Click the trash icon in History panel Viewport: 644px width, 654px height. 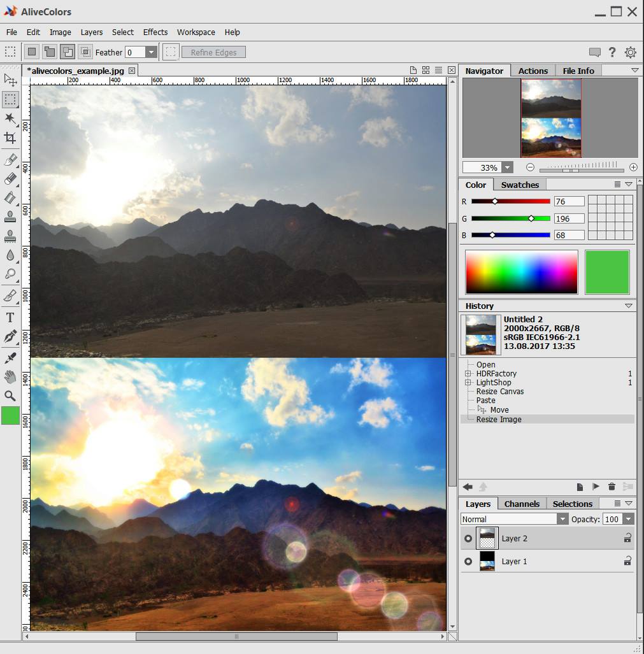click(x=612, y=487)
